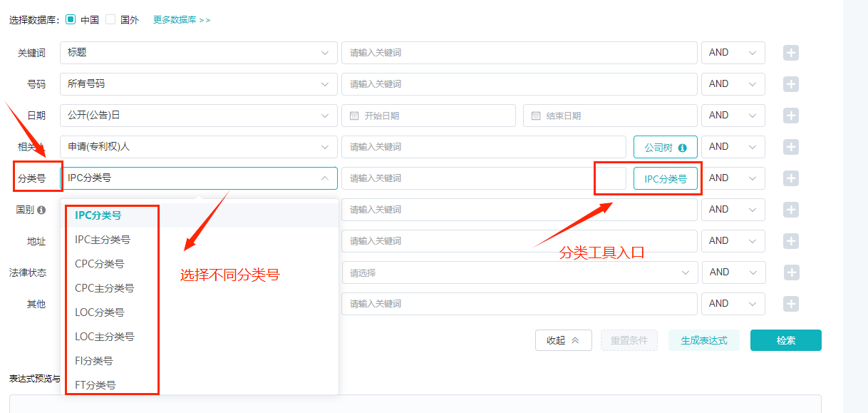Image resolution: width=868 pixels, height=413 pixels.
Task: Open AND operator dropdown in 法律状态 row
Action: coord(734,272)
